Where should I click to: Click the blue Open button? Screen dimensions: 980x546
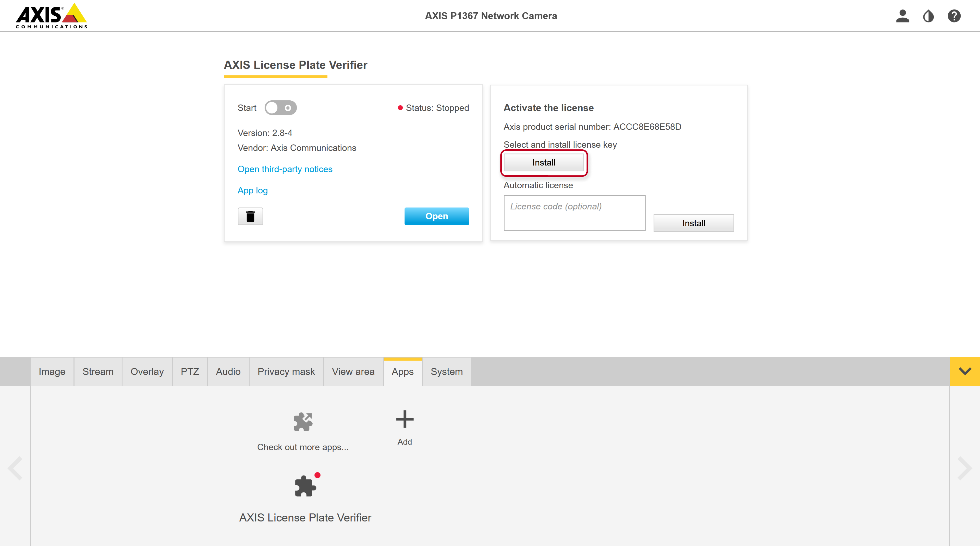[437, 216]
